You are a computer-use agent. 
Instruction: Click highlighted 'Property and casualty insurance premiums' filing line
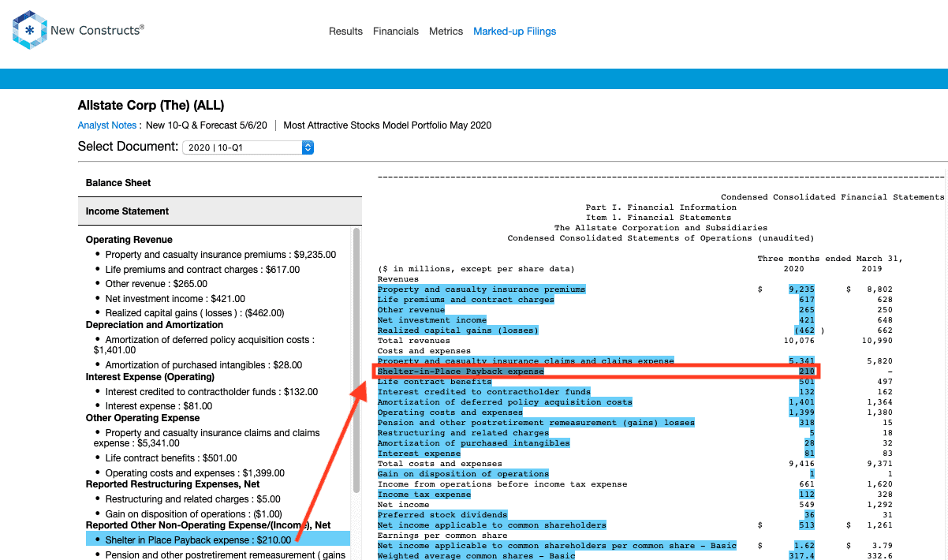(x=481, y=289)
